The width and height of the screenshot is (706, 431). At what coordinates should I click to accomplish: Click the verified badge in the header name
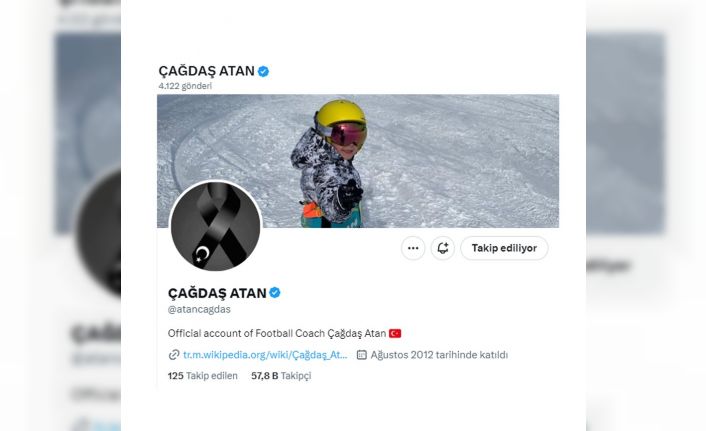(x=263, y=71)
